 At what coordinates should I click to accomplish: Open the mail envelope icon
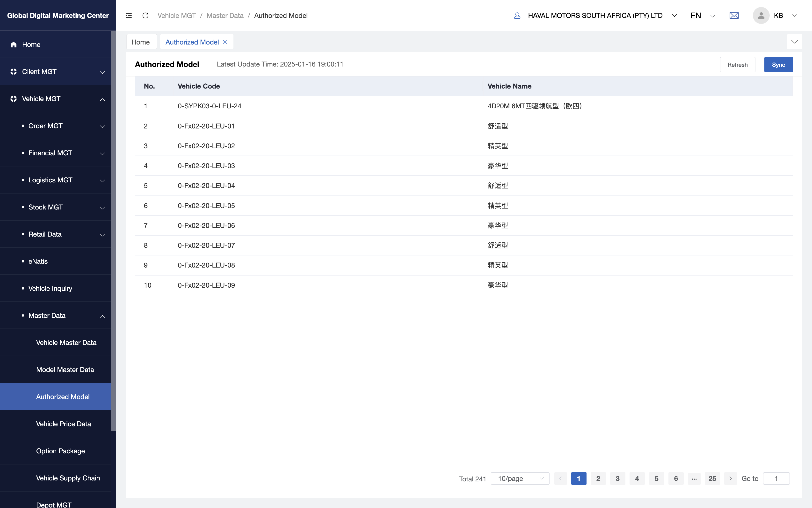pos(734,15)
